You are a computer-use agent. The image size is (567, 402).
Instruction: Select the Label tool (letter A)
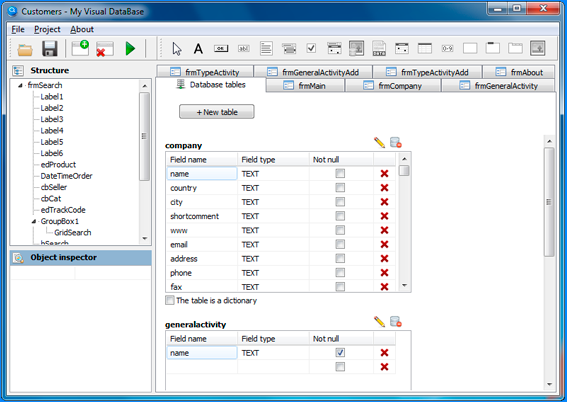pos(198,48)
